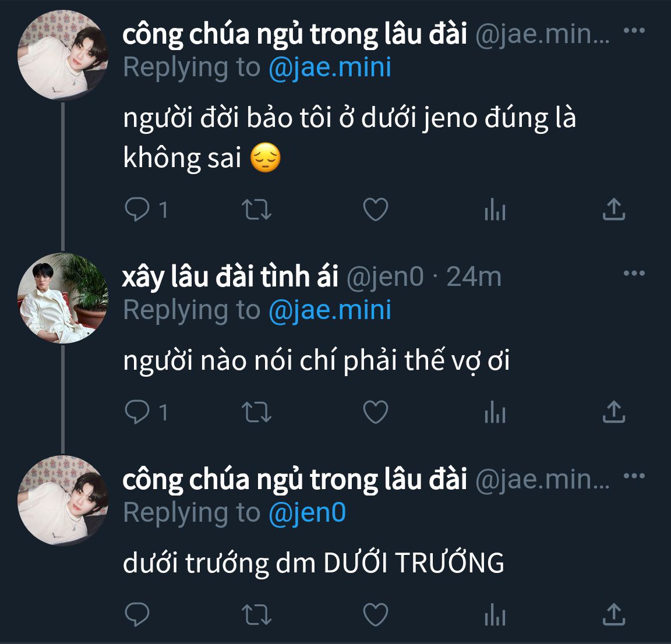Open more options on the first tweet
This screenshot has height=644, width=671.
click(x=634, y=30)
